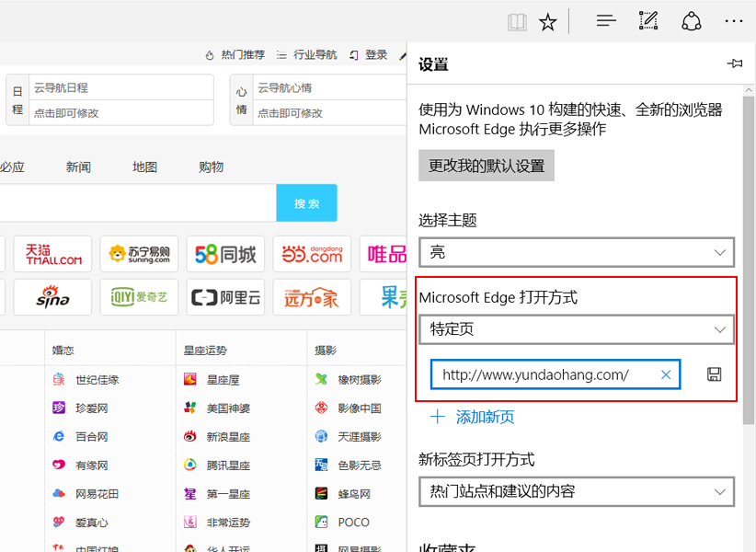The width and height of the screenshot is (756, 552).
Task: Click the POCO site icon
Action: (321, 522)
